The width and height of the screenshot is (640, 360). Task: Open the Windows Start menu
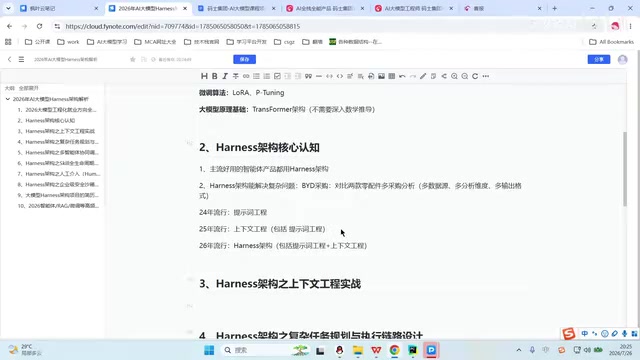tap(209, 350)
